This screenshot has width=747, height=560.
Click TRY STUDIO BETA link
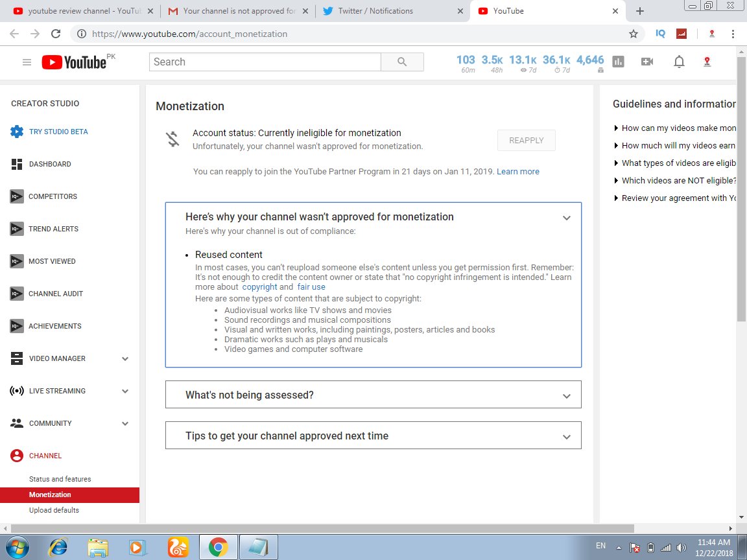(58, 132)
